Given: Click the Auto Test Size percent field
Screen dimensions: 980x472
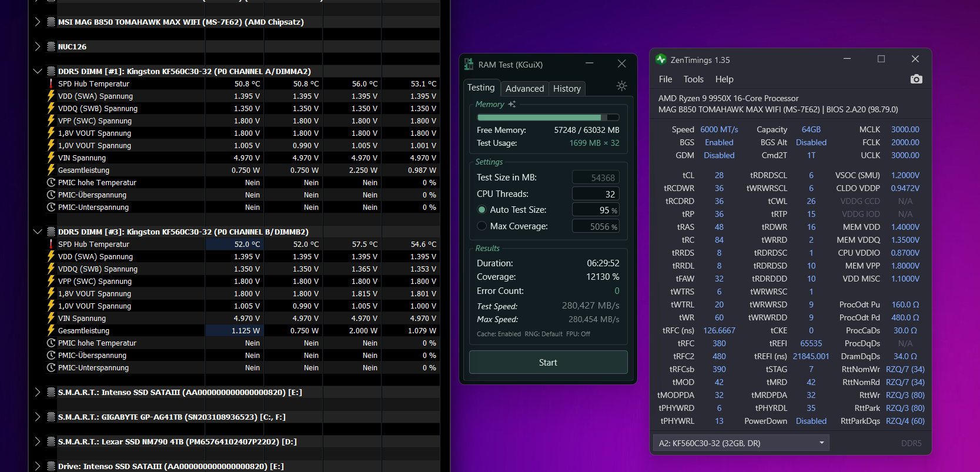Looking at the screenshot, I should tap(596, 210).
